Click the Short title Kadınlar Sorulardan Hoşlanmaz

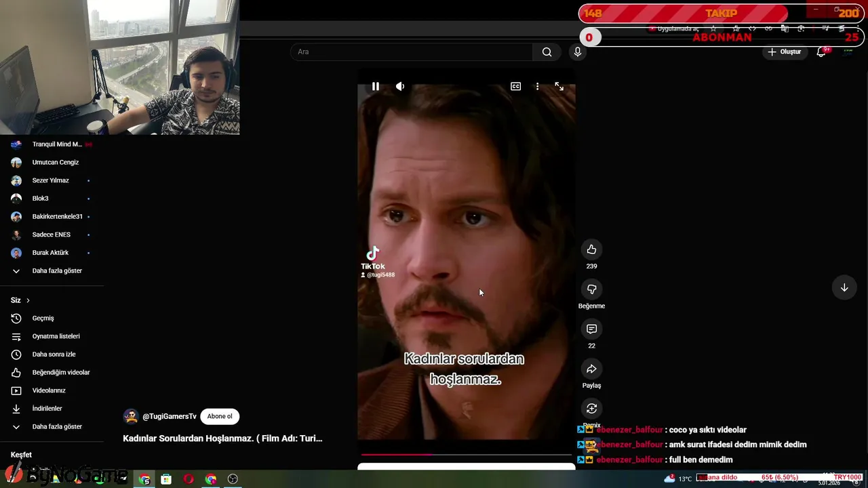pos(222,439)
